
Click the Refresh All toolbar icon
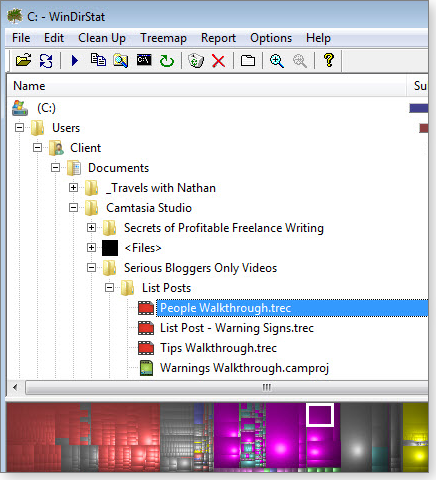point(46,61)
